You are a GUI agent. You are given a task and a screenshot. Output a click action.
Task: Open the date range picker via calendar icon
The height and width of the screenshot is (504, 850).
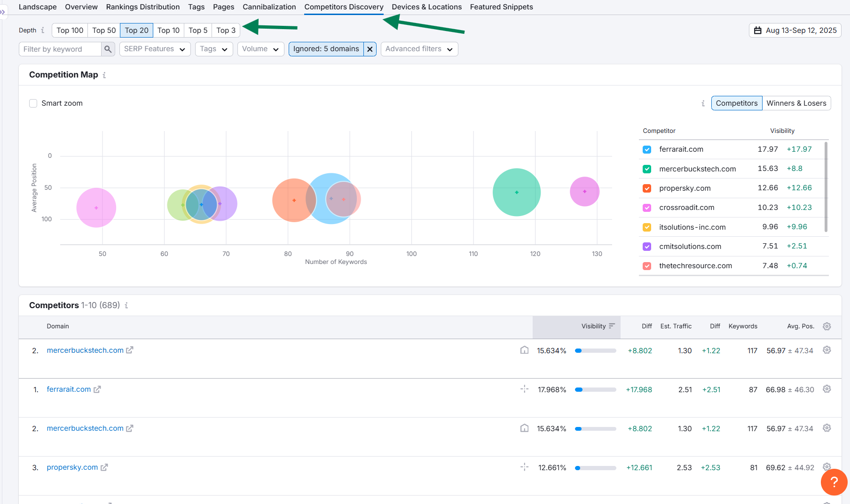point(757,30)
